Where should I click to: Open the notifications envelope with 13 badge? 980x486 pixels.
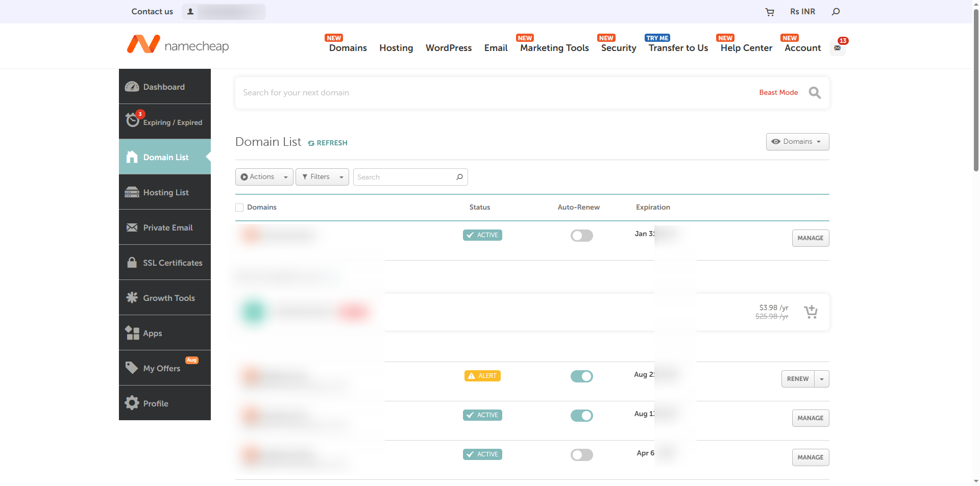click(838, 48)
